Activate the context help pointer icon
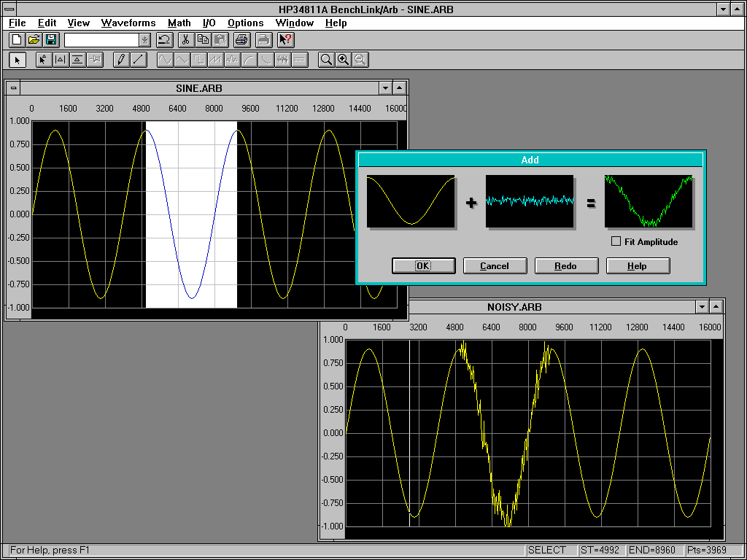Image resolution: width=747 pixels, height=560 pixels. [286, 39]
